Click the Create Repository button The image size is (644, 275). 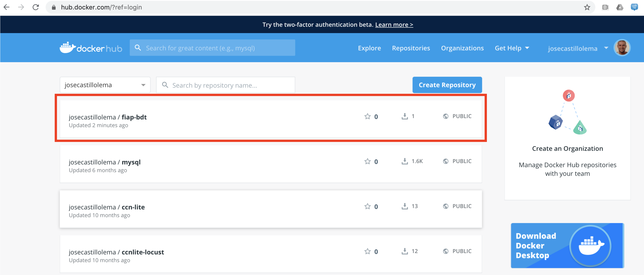447,85
